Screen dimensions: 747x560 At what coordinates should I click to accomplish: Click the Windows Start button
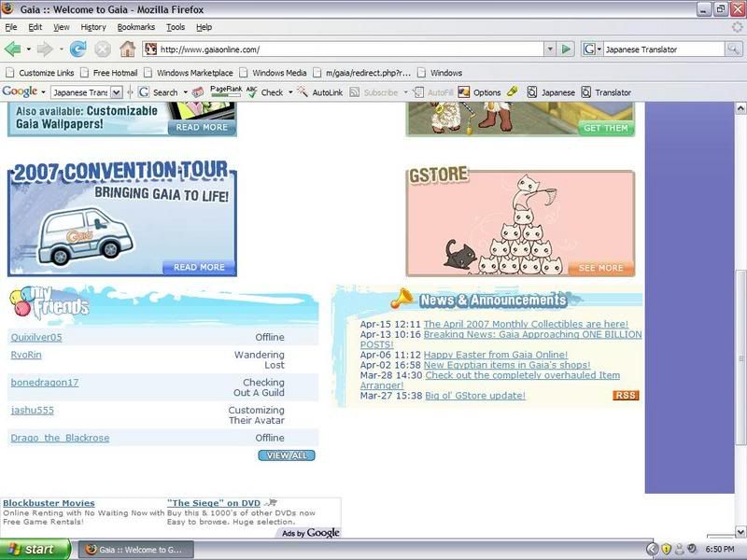click(35, 549)
